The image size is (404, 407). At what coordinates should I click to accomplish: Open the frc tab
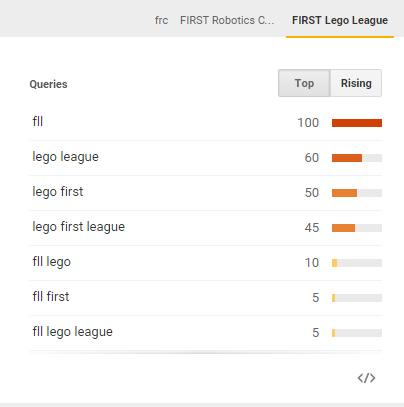[161, 20]
